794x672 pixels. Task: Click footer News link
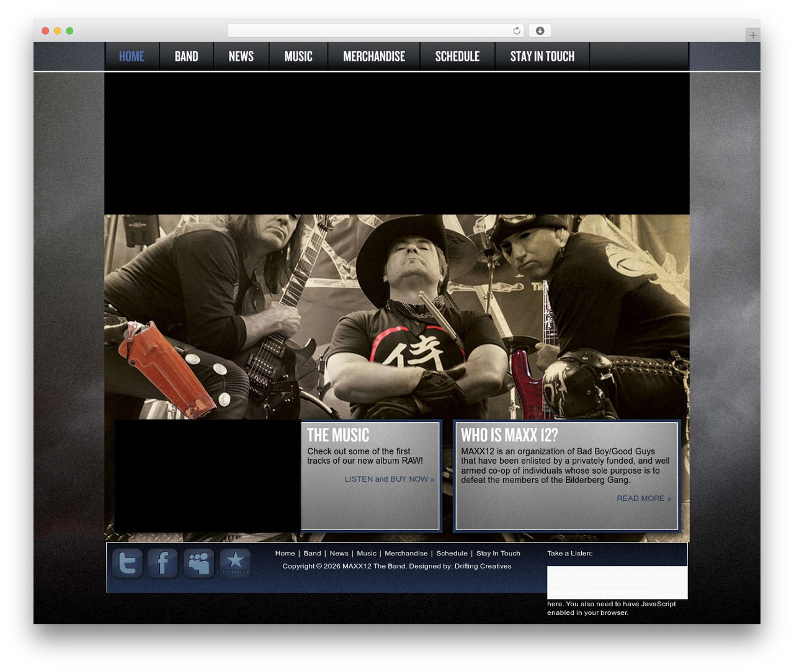pyautogui.click(x=339, y=554)
